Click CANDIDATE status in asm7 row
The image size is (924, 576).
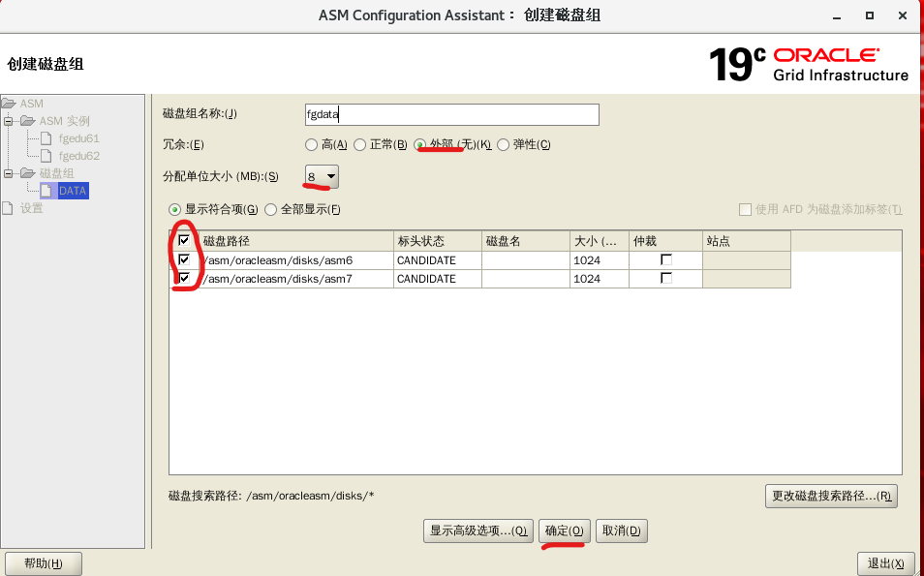[x=438, y=279]
